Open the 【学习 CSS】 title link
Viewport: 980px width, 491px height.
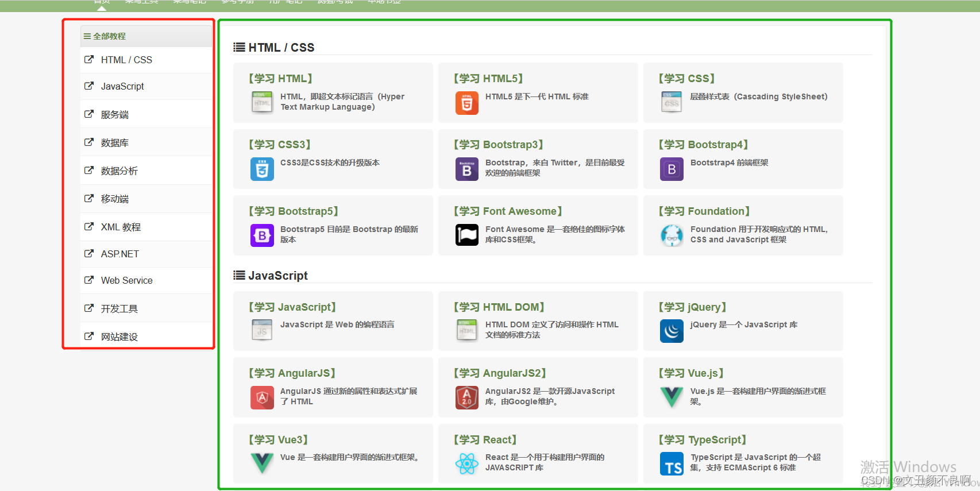[686, 79]
